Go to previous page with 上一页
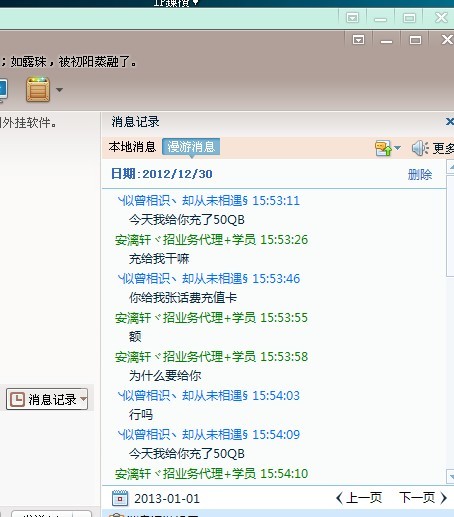 pyautogui.click(x=358, y=498)
